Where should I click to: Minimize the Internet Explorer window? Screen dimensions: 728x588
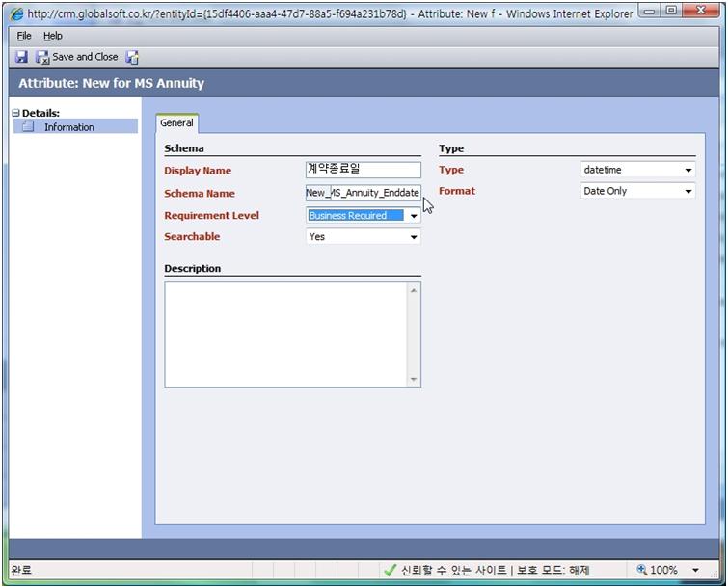(x=650, y=11)
